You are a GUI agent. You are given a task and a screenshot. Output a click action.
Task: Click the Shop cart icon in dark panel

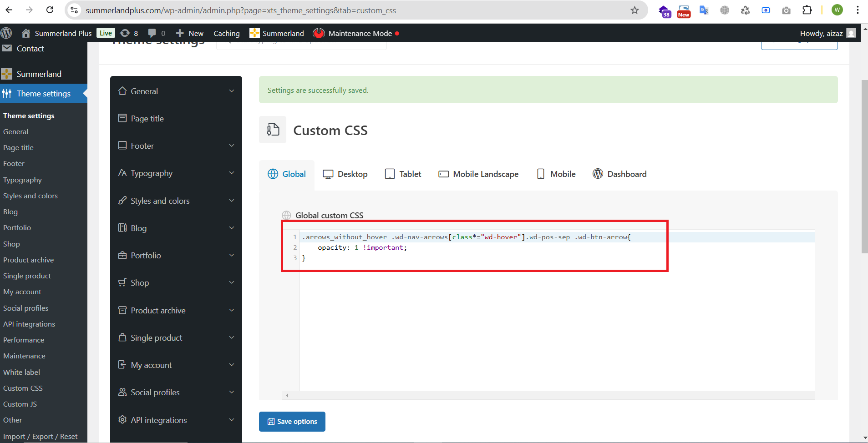click(122, 282)
